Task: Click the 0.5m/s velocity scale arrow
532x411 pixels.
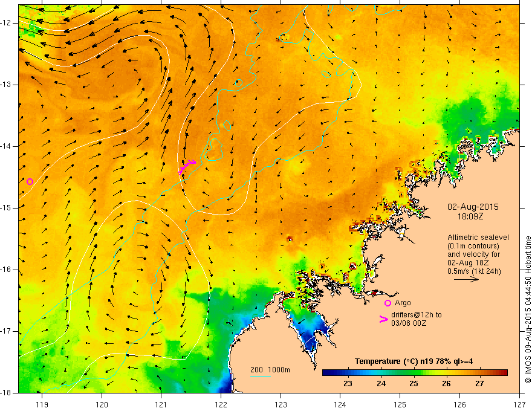Action: 466,279
